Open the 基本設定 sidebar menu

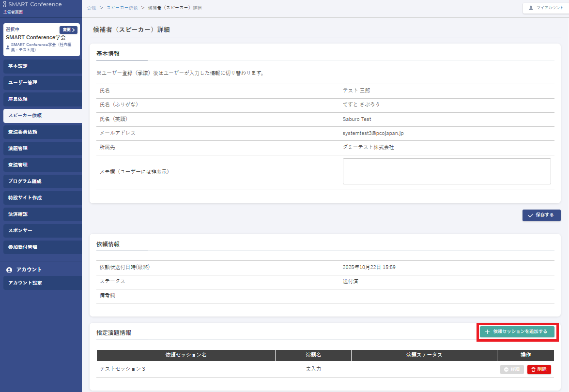pos(41,66)
